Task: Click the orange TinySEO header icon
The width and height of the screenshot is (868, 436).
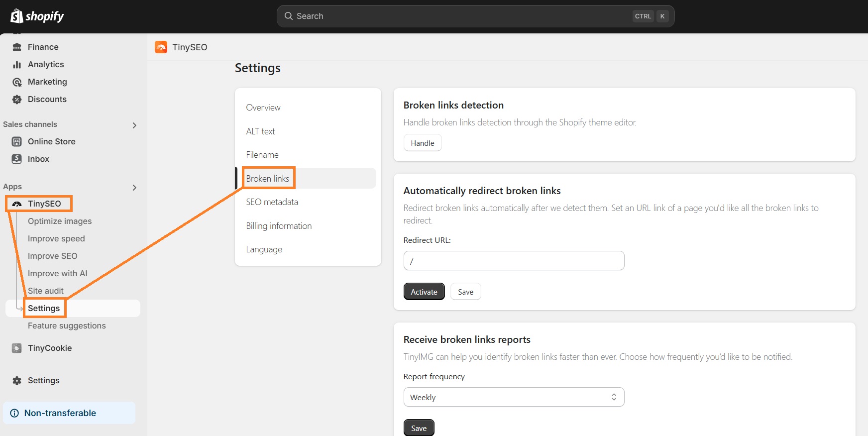Action: point(161,47)
